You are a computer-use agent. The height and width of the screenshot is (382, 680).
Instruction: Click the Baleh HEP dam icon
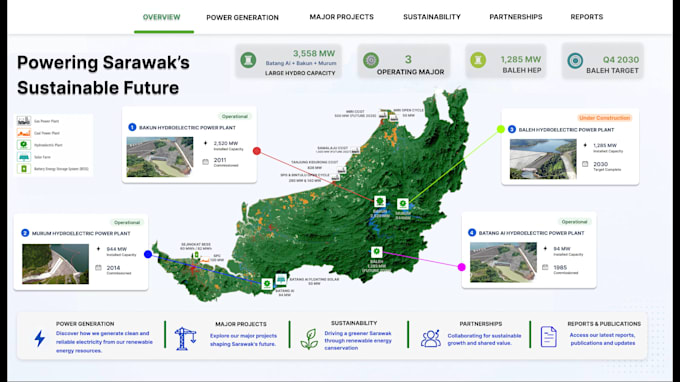tap(478, 60)
